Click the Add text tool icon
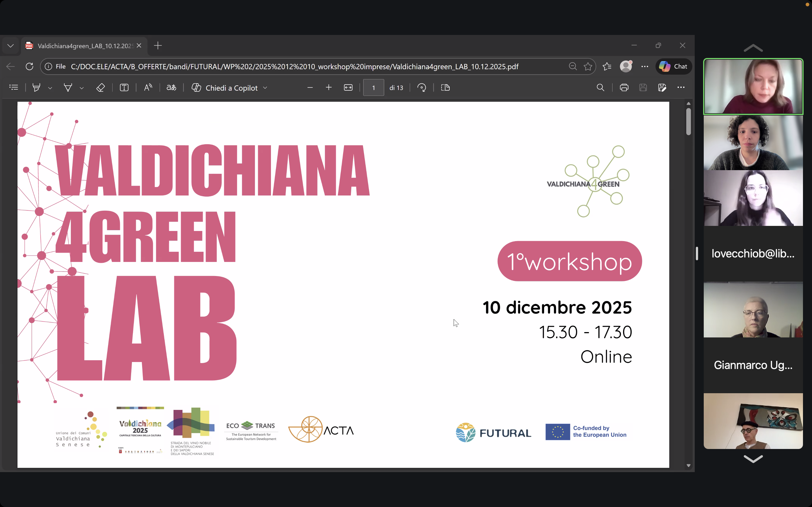The width and height of the screenshot is (812, 507). (124, 88)
